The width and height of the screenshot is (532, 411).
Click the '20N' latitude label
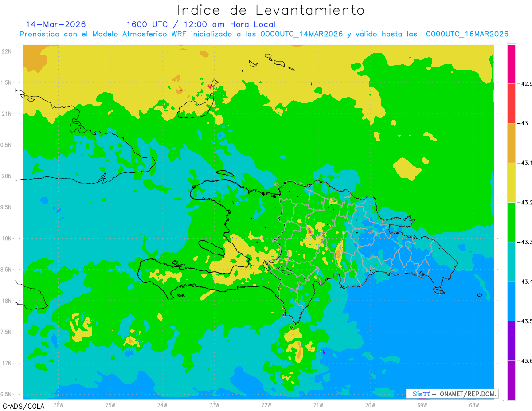(7, 176)
